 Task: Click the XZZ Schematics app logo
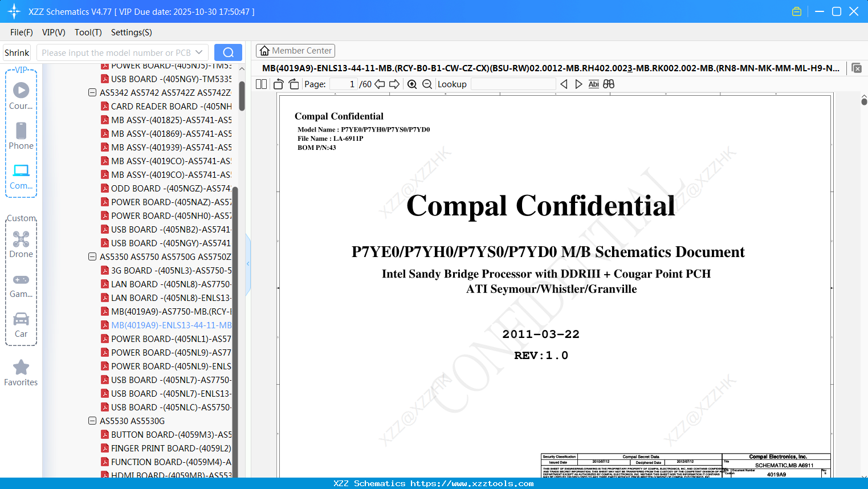[x=14, y=11]
